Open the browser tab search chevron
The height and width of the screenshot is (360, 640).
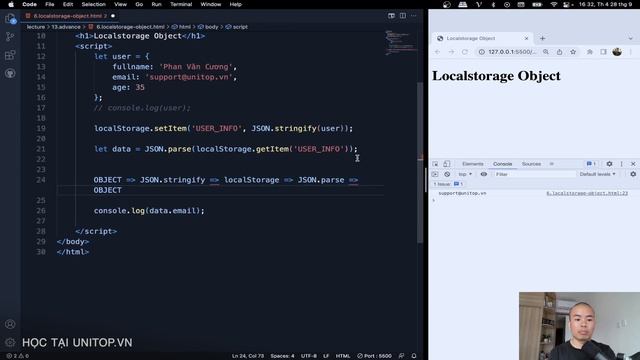tap(631, 38)
